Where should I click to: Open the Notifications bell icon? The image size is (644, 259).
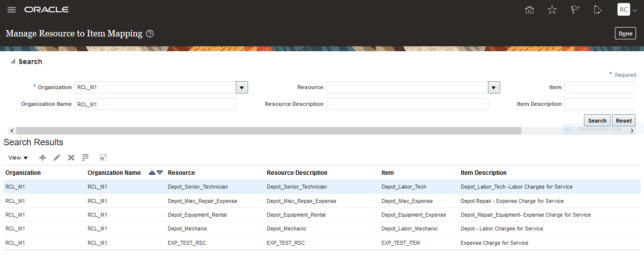tap(598, 10)
